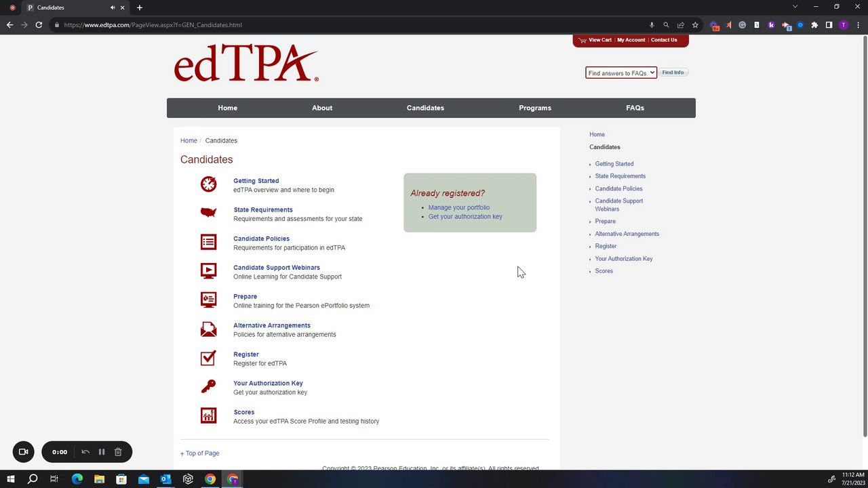Image resolution: width=868 pixels, height=488 pixels.
Task: Open a new browser tab
Action: click(x=140, y=7)
